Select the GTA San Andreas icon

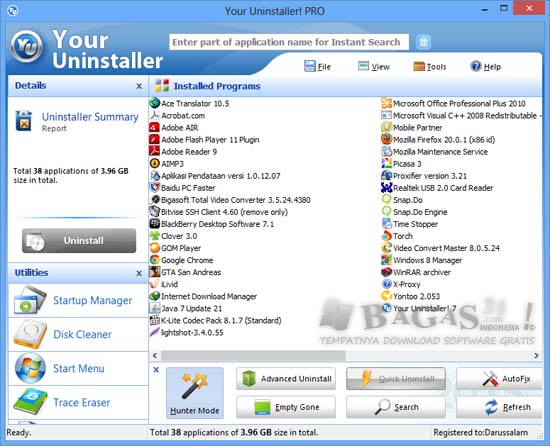[155, 272]
